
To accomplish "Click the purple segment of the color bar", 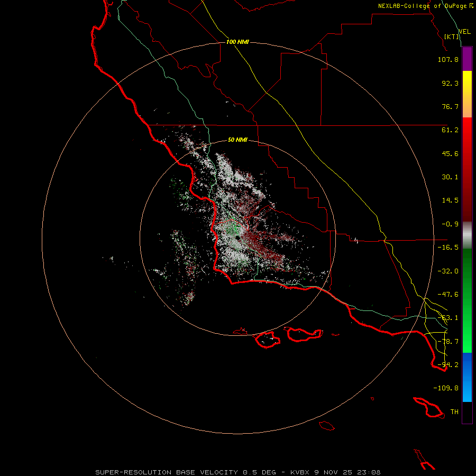I will pyautogui.click(x=467, y=59).
